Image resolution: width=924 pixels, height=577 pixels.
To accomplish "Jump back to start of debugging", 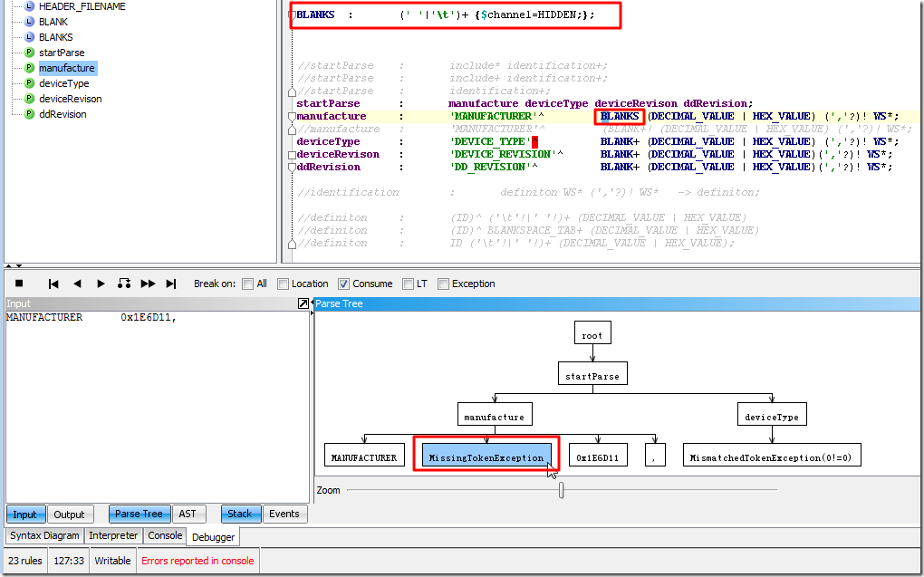I will point(53,284).
